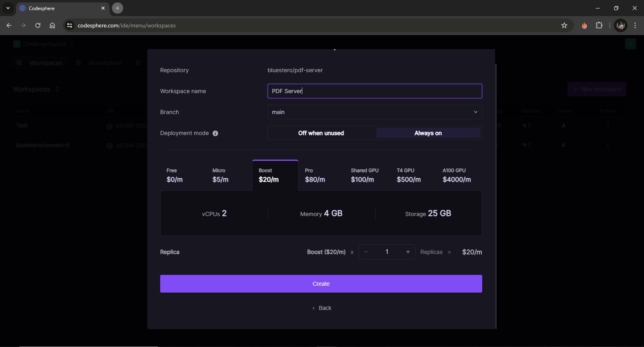Open Marketplace nav item behind dialog
Viewport: 644px width, 347px height.
pos(99,63)
